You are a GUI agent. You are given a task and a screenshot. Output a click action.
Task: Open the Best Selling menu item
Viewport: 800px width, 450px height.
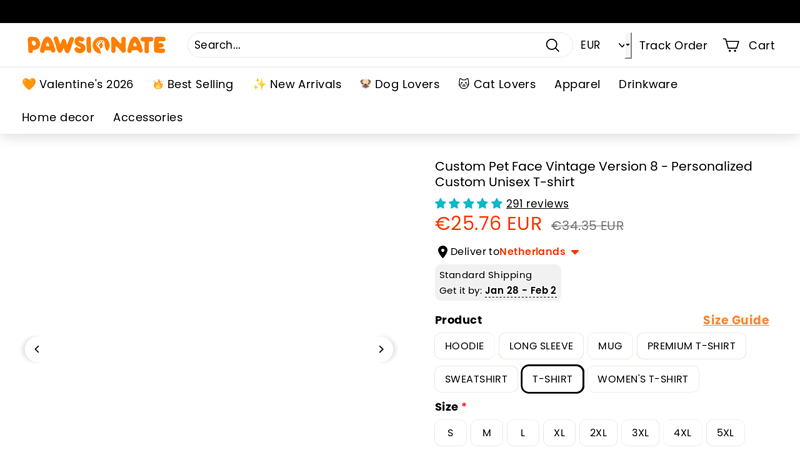click(x=193, y=84)
